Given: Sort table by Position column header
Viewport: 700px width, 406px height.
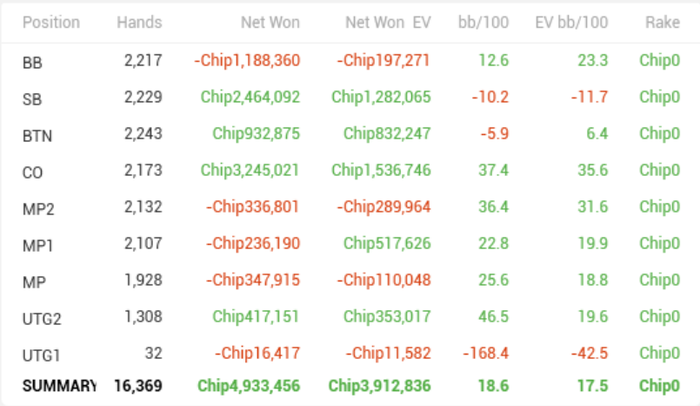Looking at the screenshot, I should click(51, 22).
